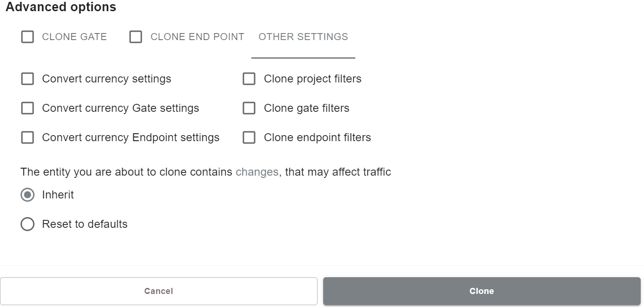The width and height of the screenshot is (644, 307).
Task: Check the Clone endpoint filters box
Action: pyautogui.click(x=249, y=137)
